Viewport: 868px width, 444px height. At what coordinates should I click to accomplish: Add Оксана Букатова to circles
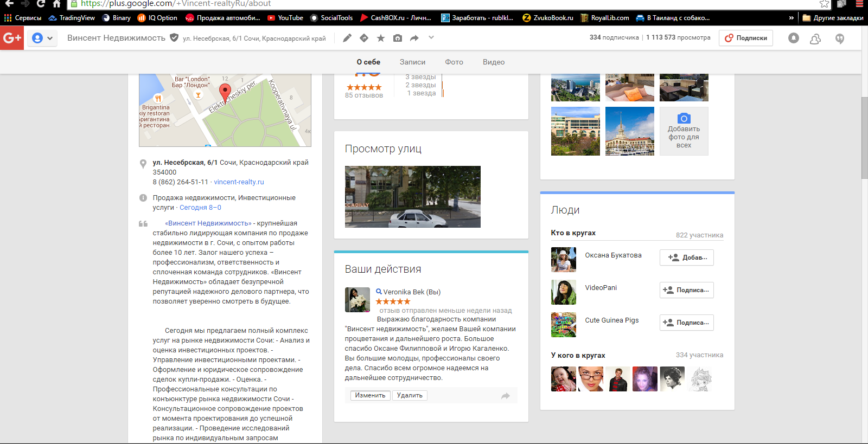click(x=687, y=258)
